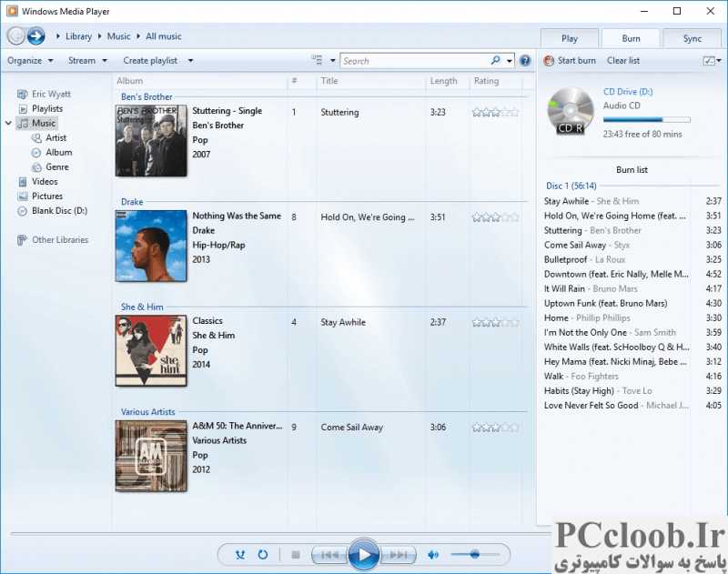
Task: Toggle repeat mode
Action: pos(263,555)
